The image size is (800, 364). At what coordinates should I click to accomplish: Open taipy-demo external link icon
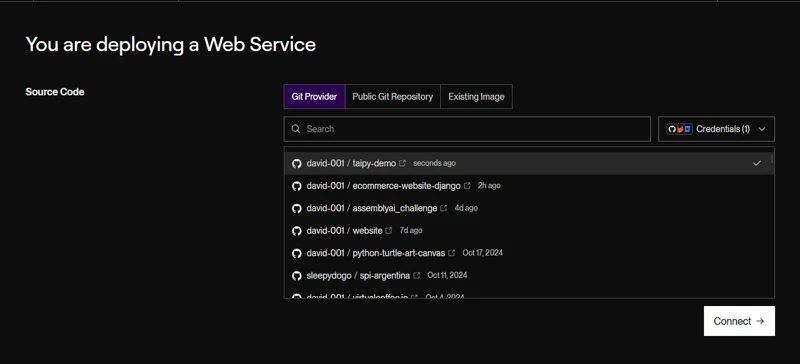pyautogui.click(x=403, y=163)
